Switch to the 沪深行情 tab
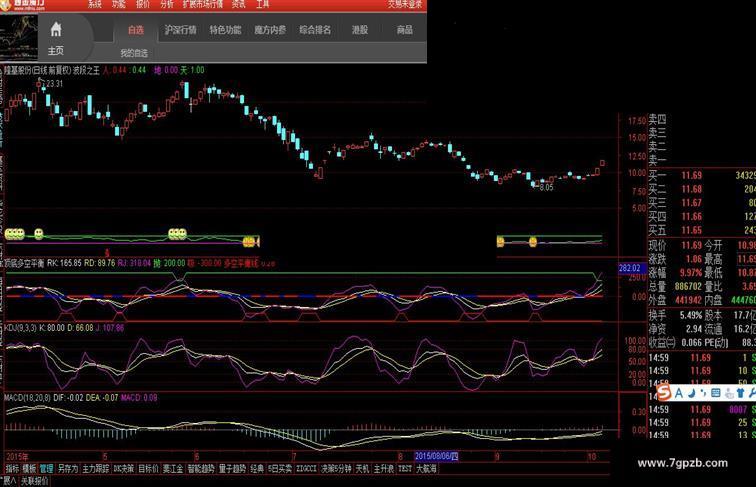 pos(180,30)
